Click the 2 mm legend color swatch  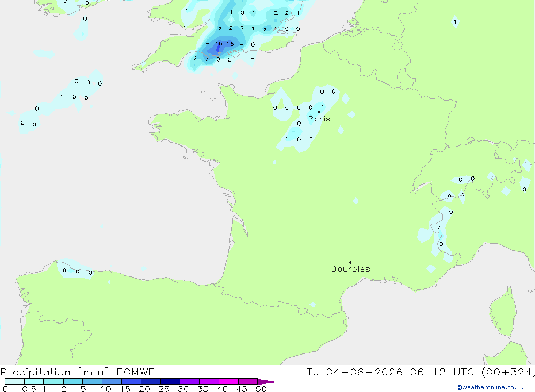pyautogui.click(x=73, y=381)
